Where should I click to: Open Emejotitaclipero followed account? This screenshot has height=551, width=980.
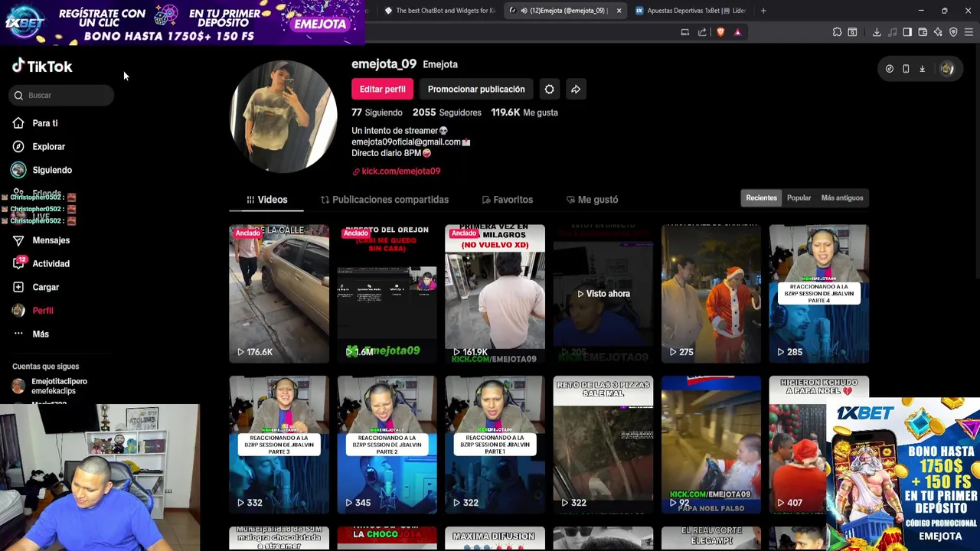(x=50, y=386)
